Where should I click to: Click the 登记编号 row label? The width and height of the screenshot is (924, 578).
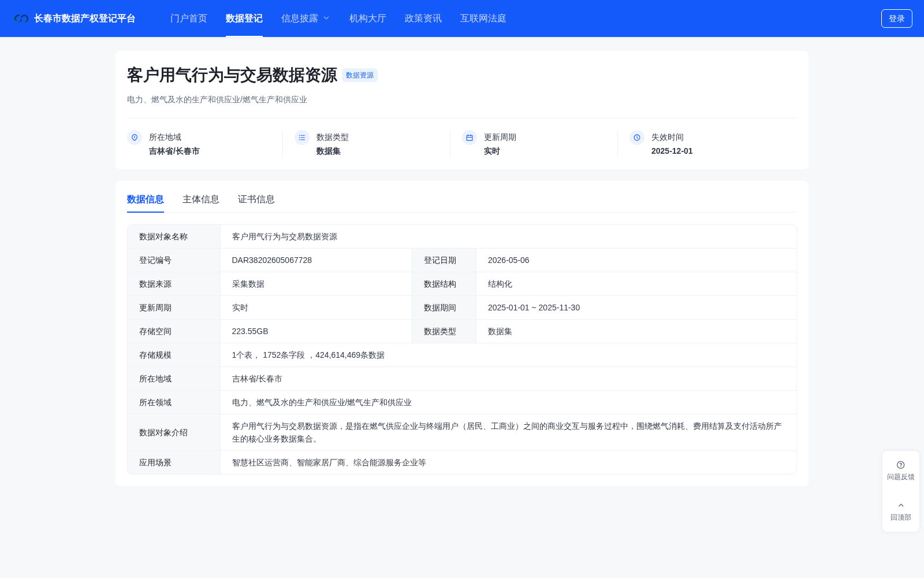coord(155,260)
